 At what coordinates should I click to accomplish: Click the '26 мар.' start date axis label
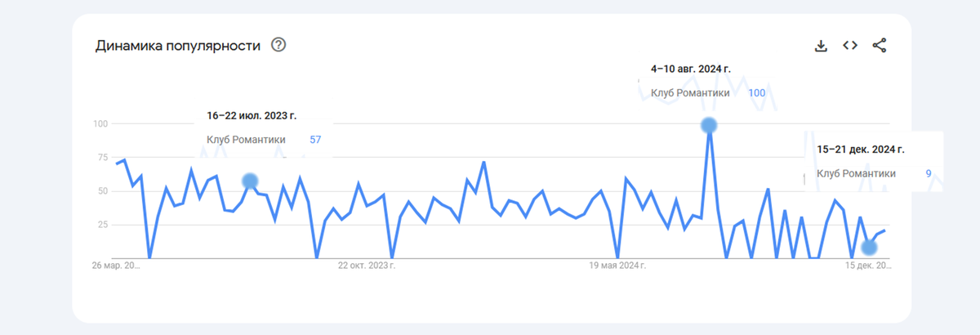pyautogui.click(x=117, y=266)
